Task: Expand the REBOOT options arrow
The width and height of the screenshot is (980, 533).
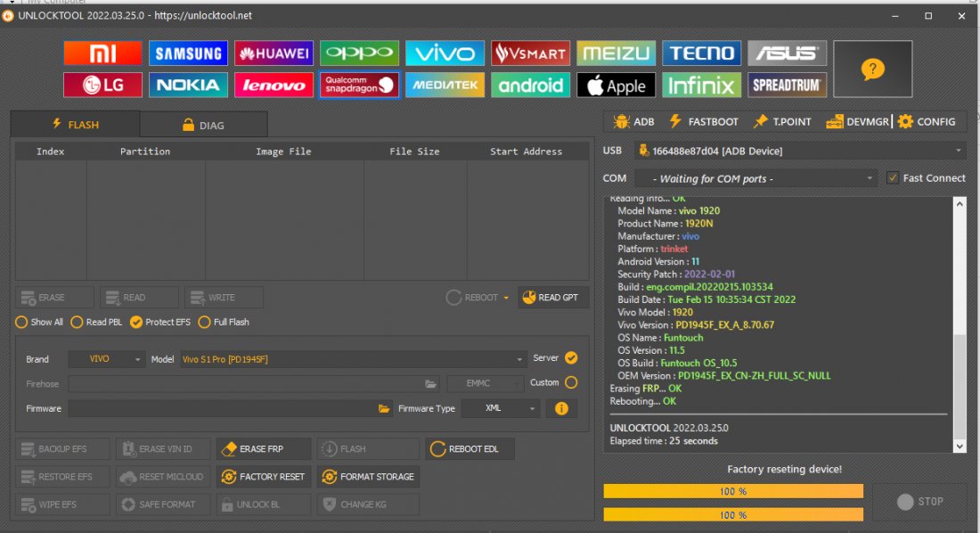Action: pyautogui.click(x=506, y=298)
